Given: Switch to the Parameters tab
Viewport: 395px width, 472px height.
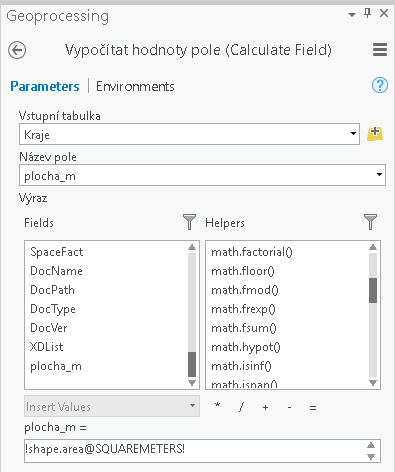Looking at the screenshot, I should click(x=45, y=86).
